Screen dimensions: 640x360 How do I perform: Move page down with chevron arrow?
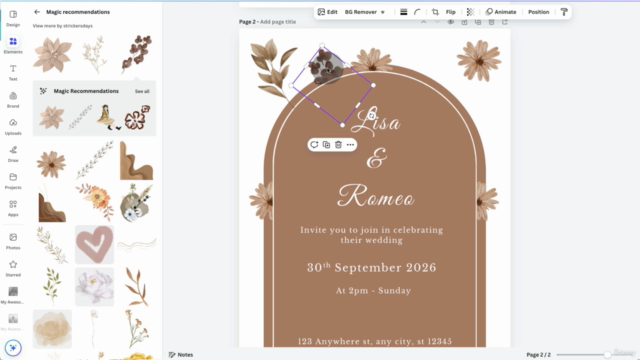pos(437,22)
